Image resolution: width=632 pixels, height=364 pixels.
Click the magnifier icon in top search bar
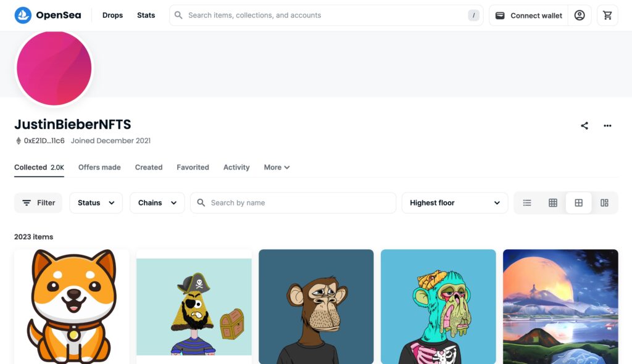178,15
